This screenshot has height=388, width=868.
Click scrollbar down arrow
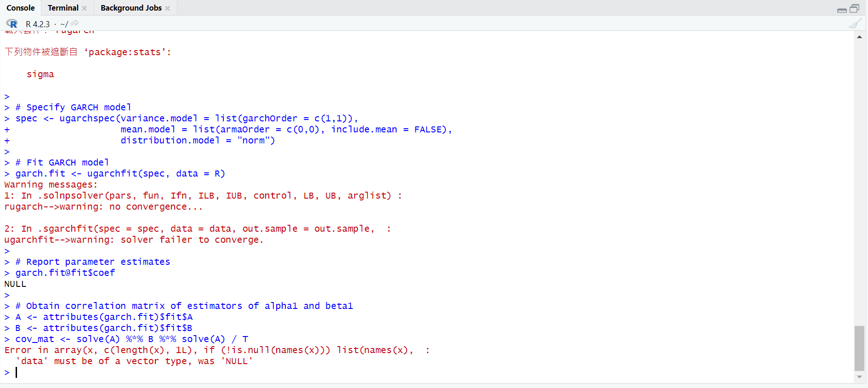pos(859,377)
